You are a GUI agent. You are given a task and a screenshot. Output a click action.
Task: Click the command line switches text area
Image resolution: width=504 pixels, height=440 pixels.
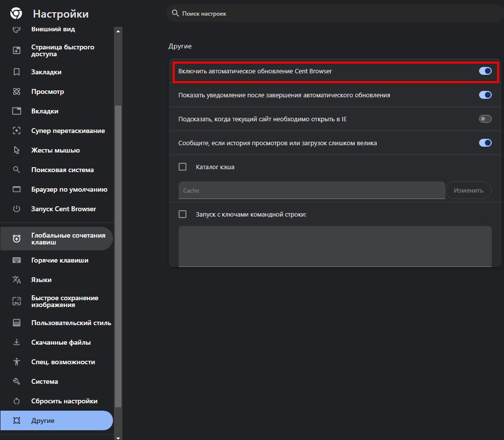tap(335, 246)
